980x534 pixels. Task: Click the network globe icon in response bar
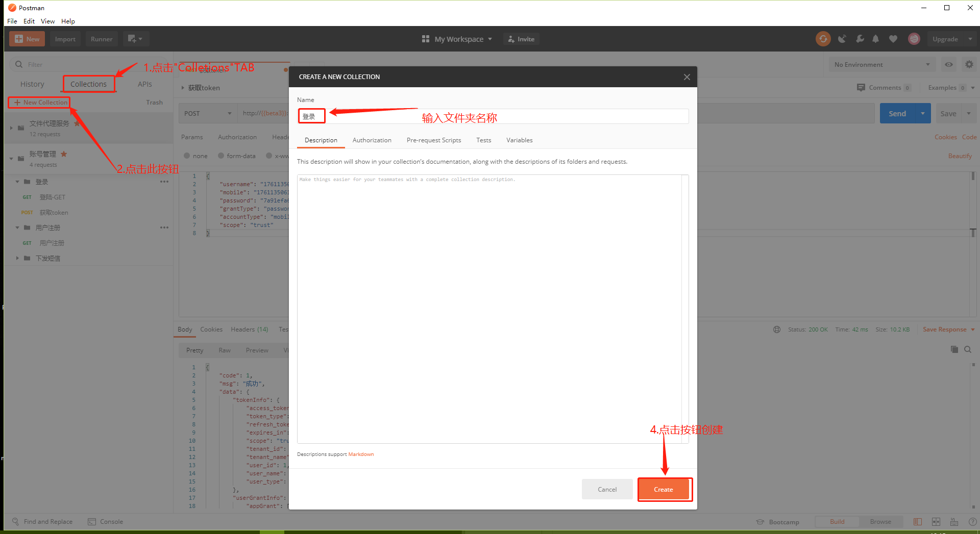tap(777, 329)
